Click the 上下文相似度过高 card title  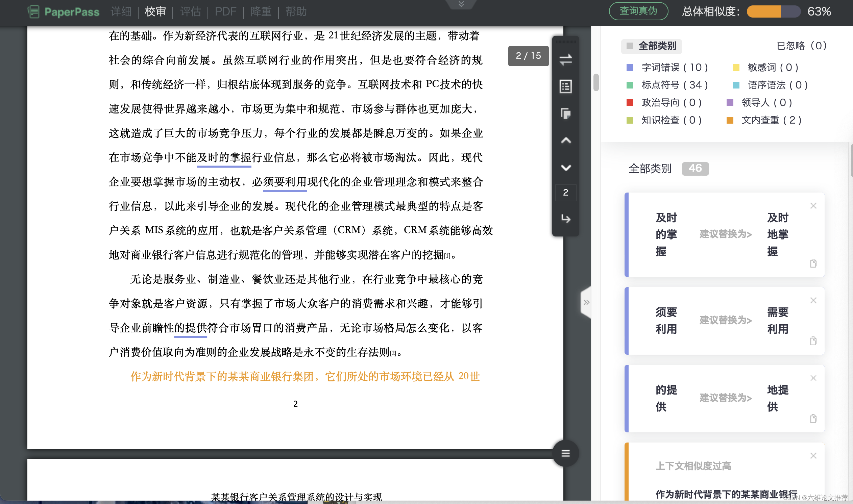[693, 466]
